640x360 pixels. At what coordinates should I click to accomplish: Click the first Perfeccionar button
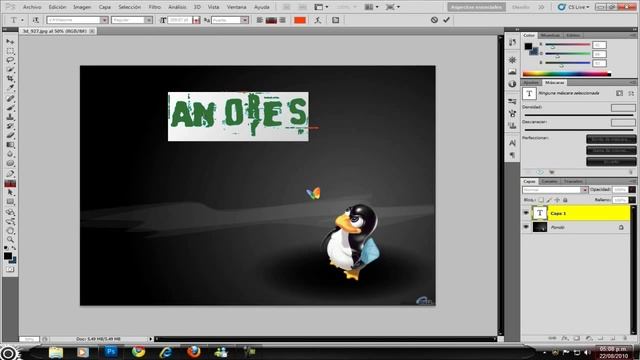[611, 140]
